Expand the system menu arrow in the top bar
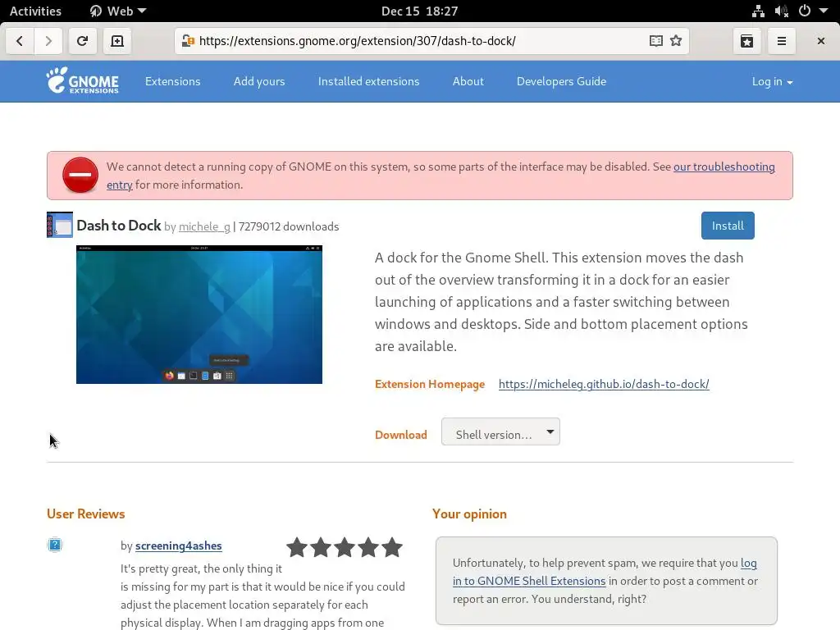This screenshot has height=630, width=840. click(x=824, y=11)
